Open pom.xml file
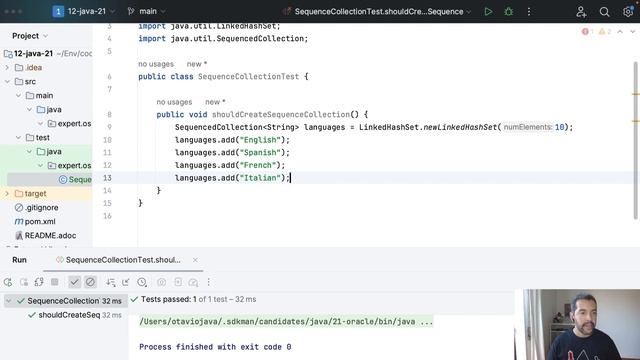This screenshot has width=640, height=360. (x=35, y=222)
